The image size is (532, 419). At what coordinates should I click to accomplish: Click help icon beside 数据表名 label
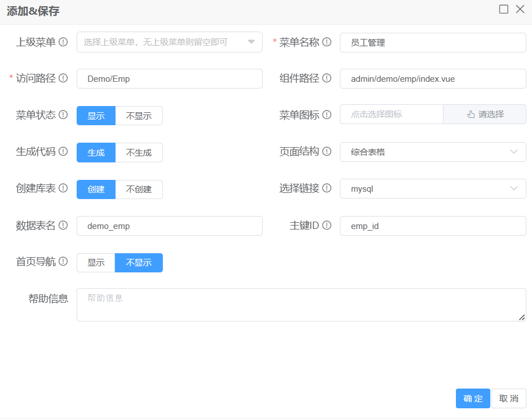[x=63, y=226]
